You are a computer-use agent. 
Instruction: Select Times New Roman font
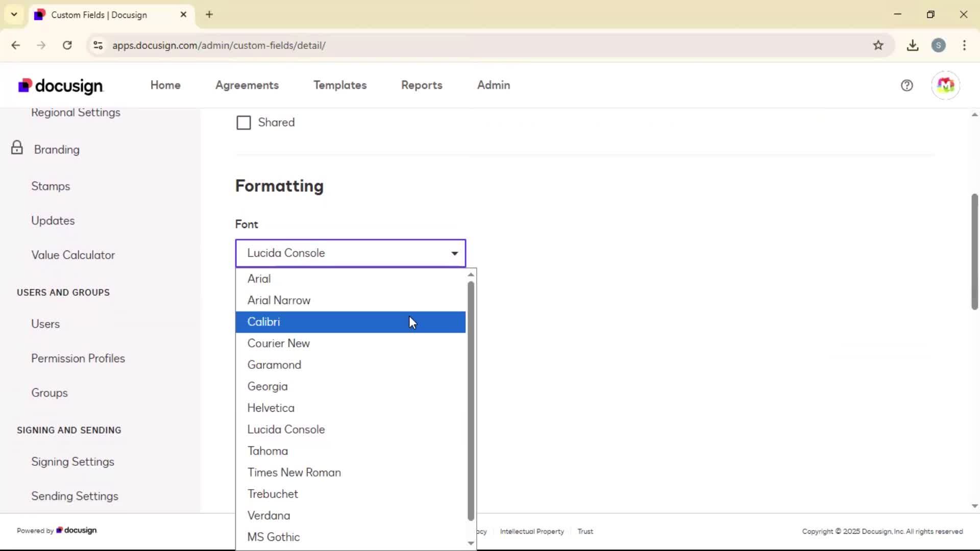351,472
